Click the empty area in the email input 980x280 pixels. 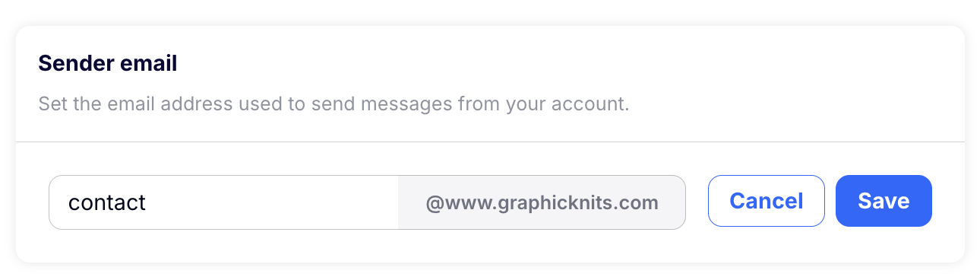[273, 202]
